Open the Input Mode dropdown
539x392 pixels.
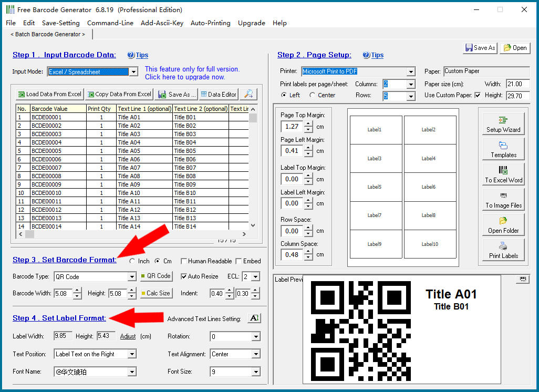coord(133,72)
